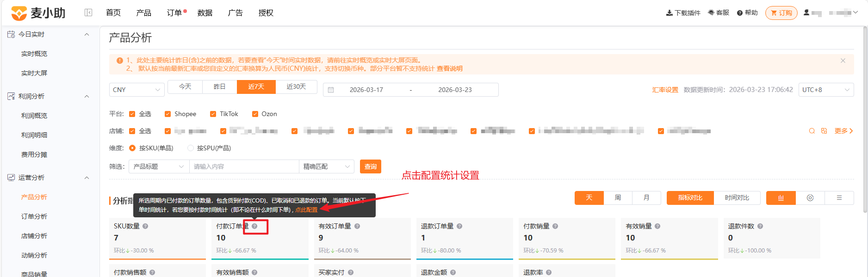Click the start date 2026-03-17 field
The width and height of the screenshot is (868, 277).
pyautogui.click(x=366, y=90)
